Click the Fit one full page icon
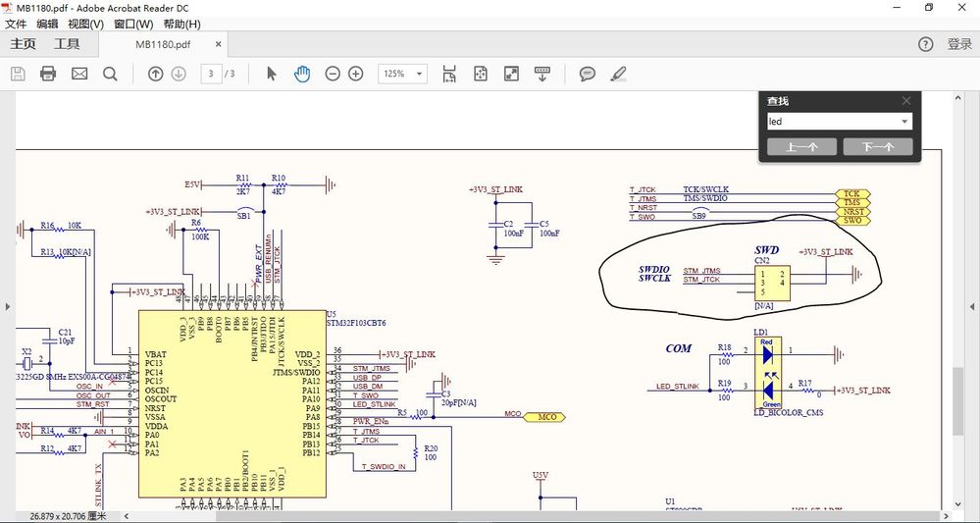This screenshot has width=980, height=523. 480,74
